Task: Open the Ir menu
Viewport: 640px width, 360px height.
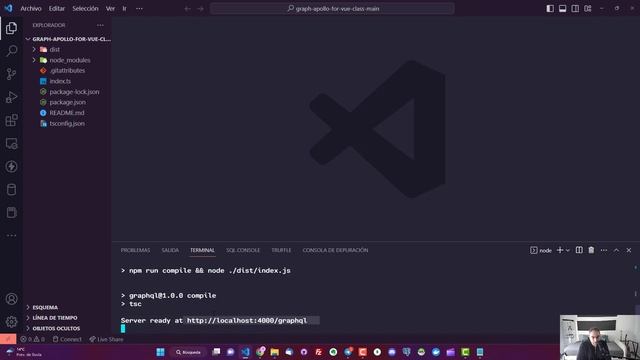Action: point(124,9)
